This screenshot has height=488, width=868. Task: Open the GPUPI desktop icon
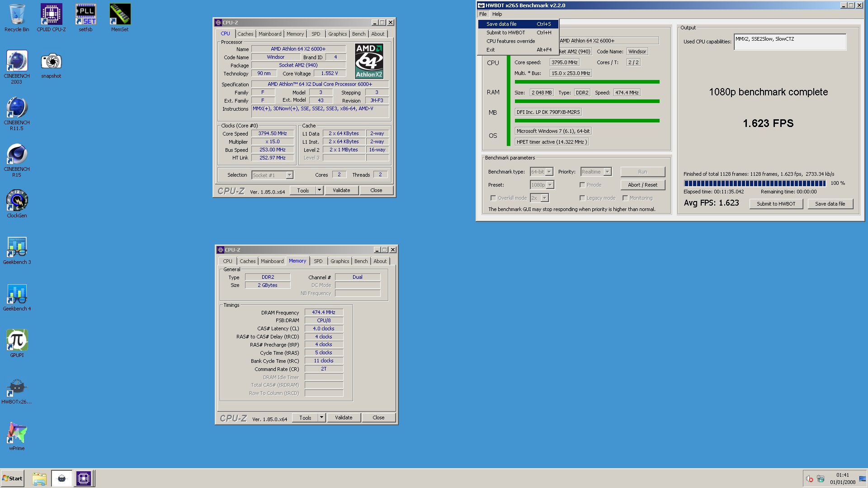pyautogui.click(x=17, y=343)
